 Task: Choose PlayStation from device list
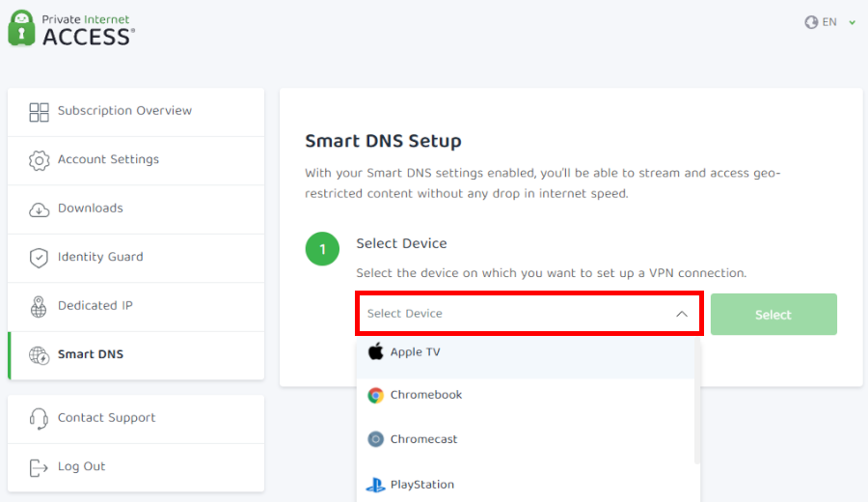[x=526, y=485]
